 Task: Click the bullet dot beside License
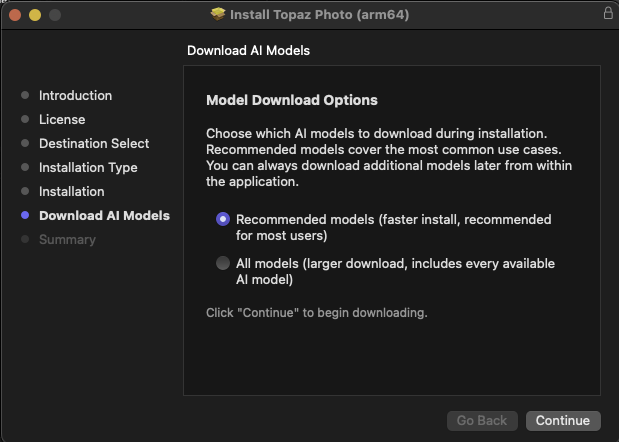tap(25, 120)
